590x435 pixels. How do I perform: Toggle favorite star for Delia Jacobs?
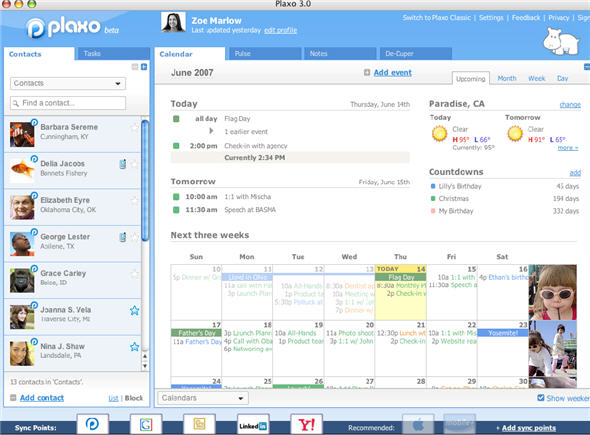[x=134, y=164]
